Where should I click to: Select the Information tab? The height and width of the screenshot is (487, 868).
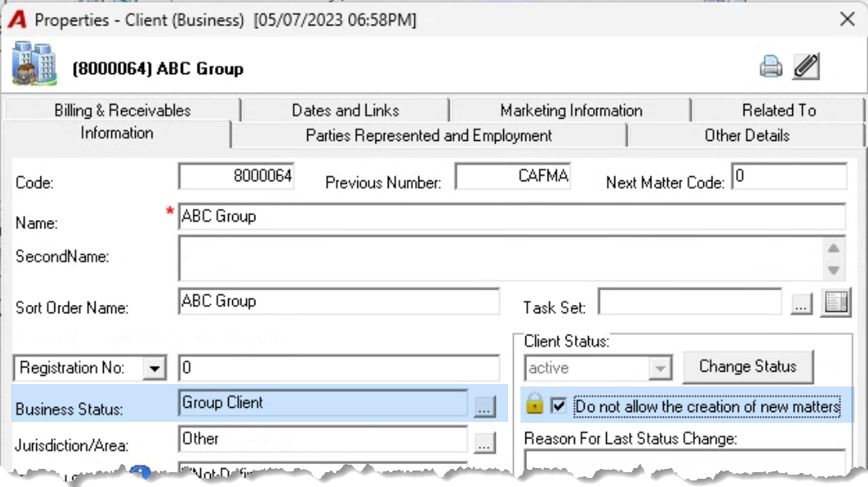[117, 134]
